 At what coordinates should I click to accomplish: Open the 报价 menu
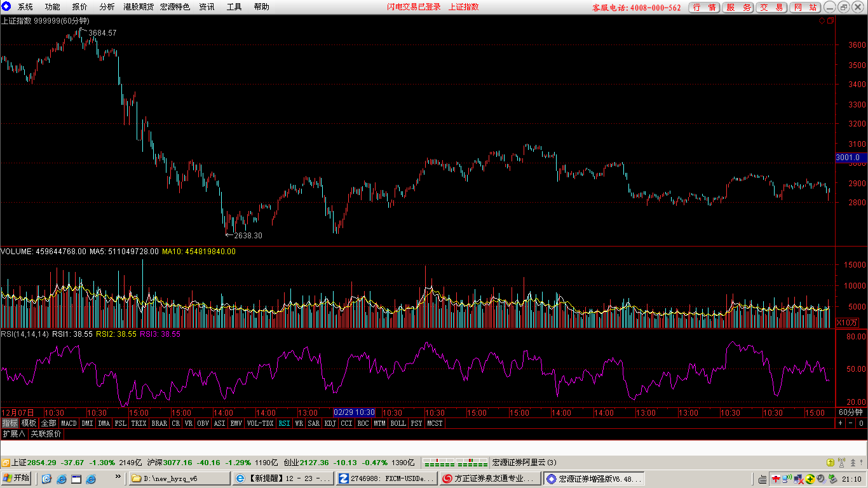pyautogui.click(x=80, y=7)
